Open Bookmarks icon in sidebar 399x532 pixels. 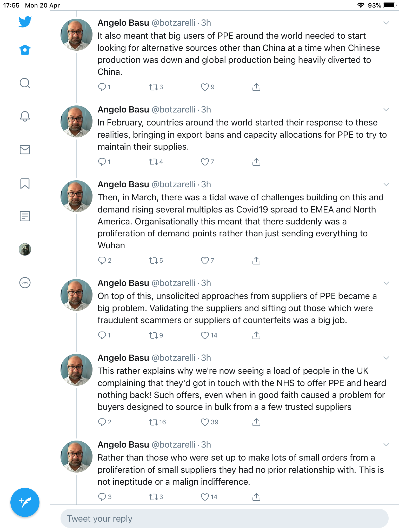tap(25, 183)
